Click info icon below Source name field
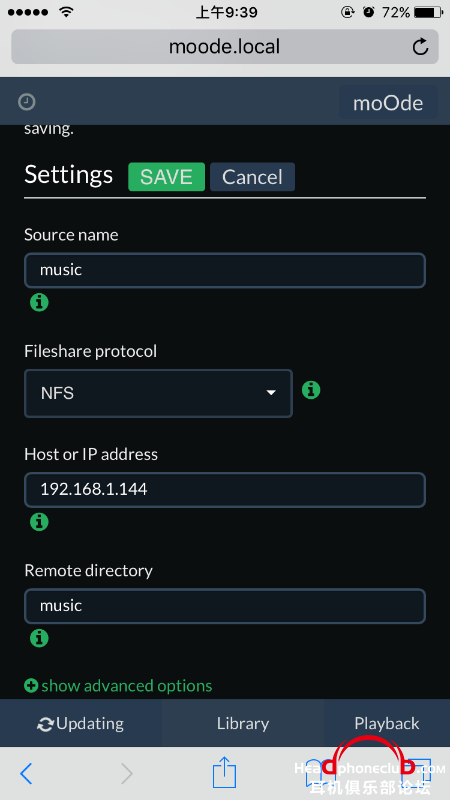Viewport: 450px width, 800px height. pyautogui.click(x=39, y=303)
